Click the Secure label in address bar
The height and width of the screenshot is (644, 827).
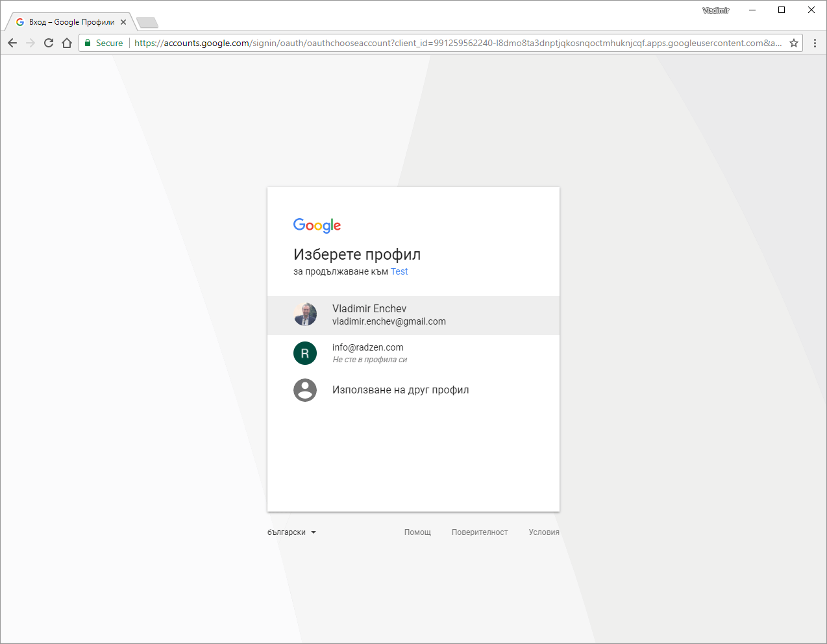(x=109, y=43)
